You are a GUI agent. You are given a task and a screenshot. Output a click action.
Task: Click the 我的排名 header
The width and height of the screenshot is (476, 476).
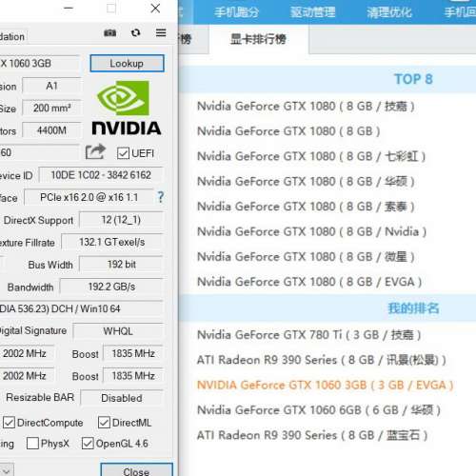point(413,307)
